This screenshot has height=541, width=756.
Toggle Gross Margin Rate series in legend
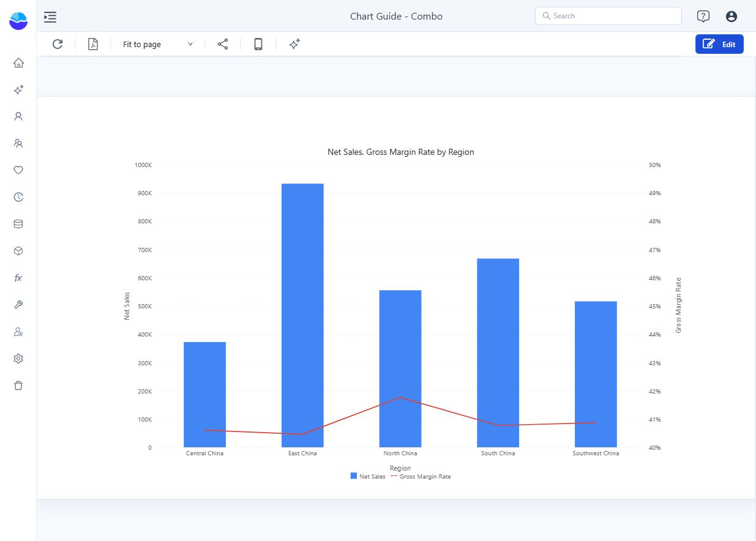[x=421, y=476]
